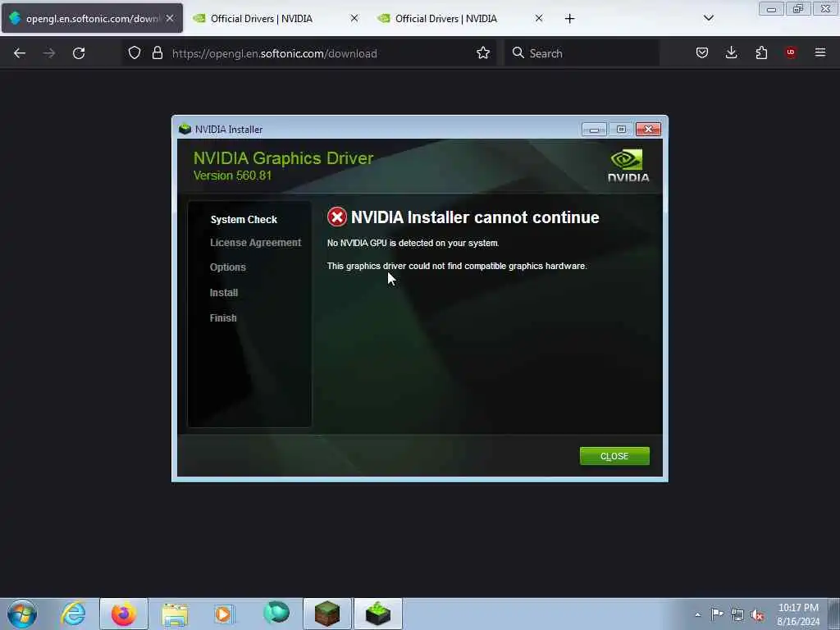
Task: Click the browser Search field
Action: pos(582,53)
